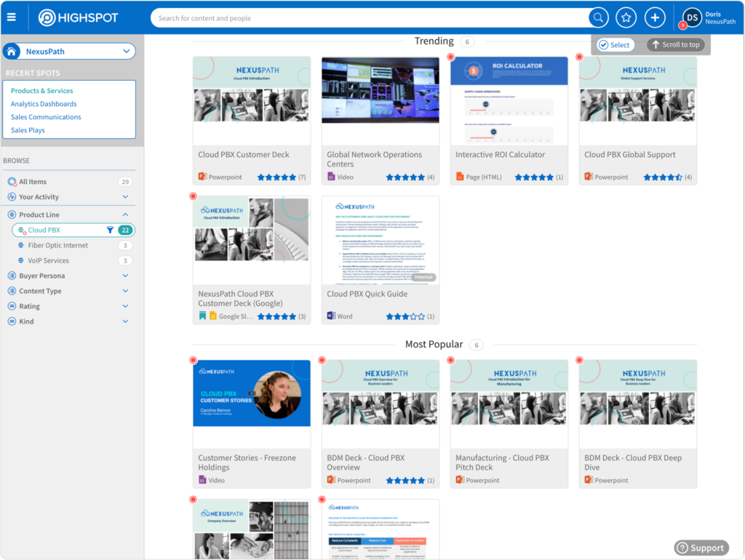The height and width of the screenshot is (560, 745).
Task: Expand the Buyer Persona filter
Action: [x=125, y=276]
